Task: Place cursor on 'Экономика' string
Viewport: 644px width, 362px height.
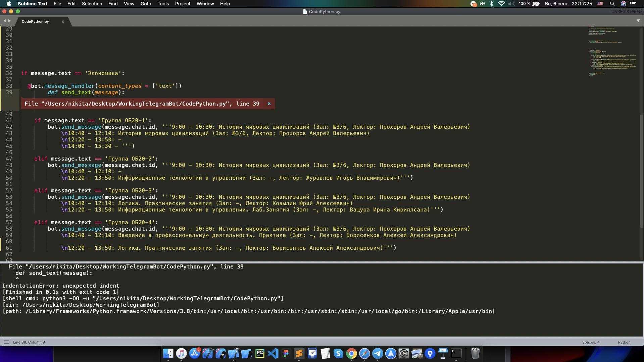Action: click(x=103, y=73)
